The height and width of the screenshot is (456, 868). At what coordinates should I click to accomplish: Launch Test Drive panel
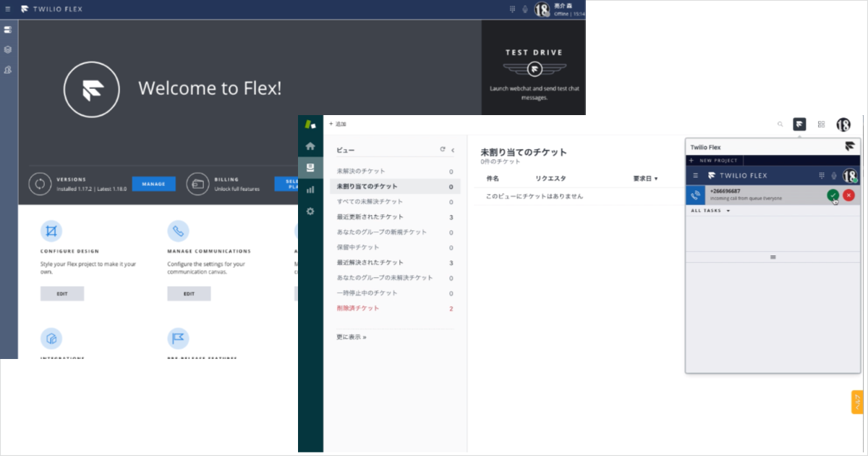[x=534, y=68]
